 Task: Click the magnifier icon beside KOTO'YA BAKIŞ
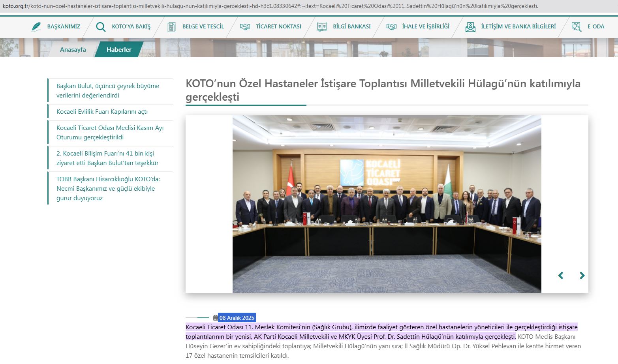(x=101, y=27)
